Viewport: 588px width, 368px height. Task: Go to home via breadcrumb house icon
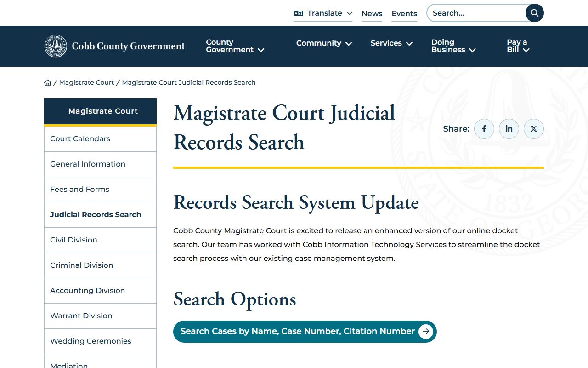tap(48, 83)
